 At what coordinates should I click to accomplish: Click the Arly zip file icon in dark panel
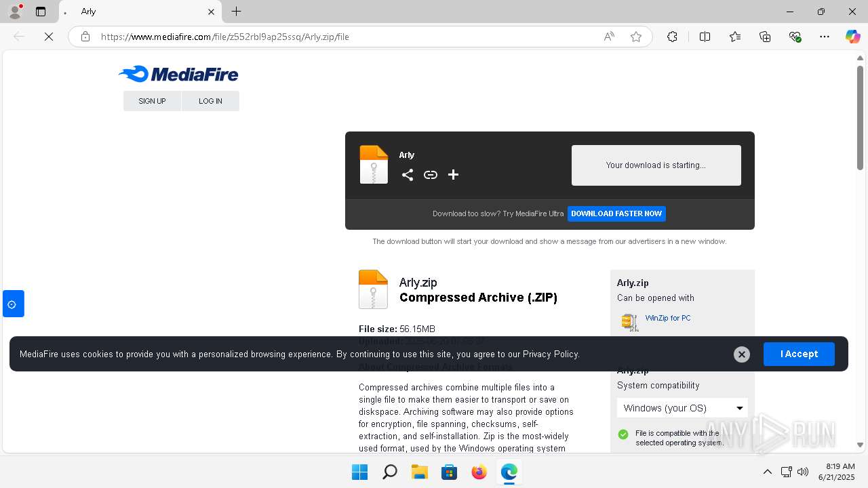(374, 165)
